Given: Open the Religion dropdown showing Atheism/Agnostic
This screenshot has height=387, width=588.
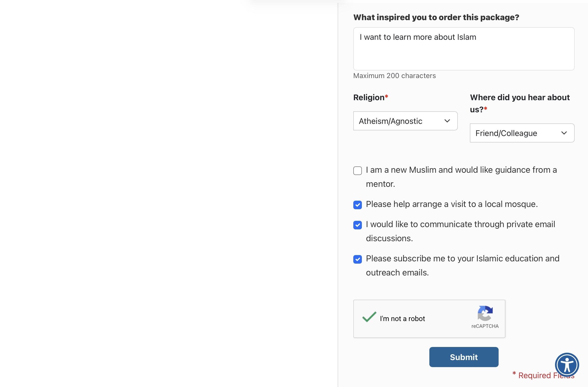Looking at the screenshot, I should [x=405, y=121].
